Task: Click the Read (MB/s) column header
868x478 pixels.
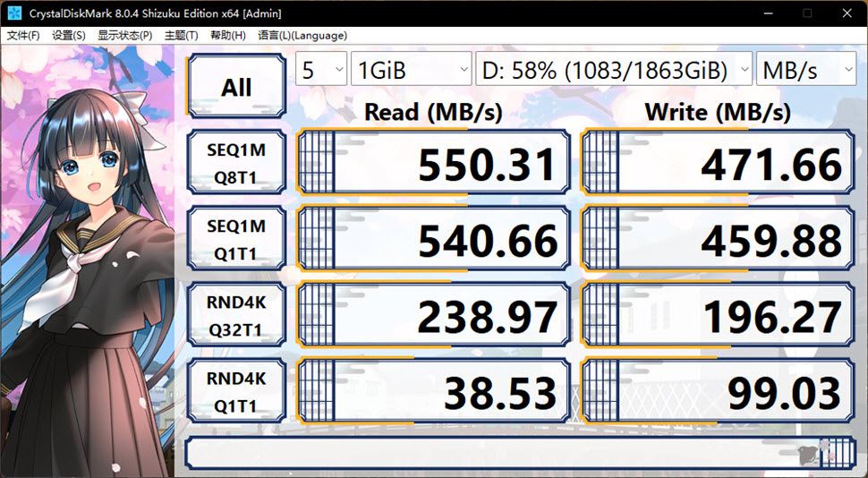Action: click(433, 112)
